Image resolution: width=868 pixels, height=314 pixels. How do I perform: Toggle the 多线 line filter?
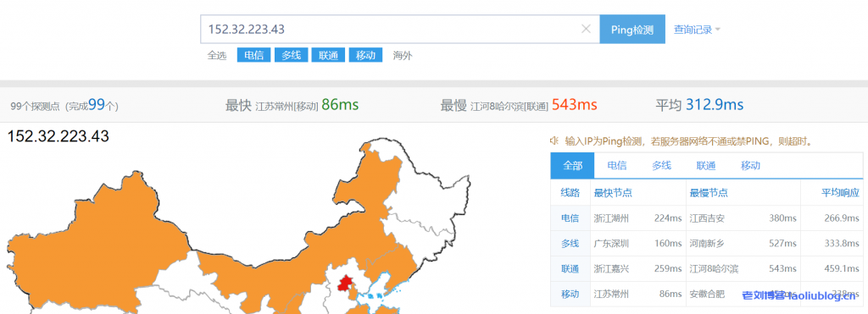click(x=292, y=55)
